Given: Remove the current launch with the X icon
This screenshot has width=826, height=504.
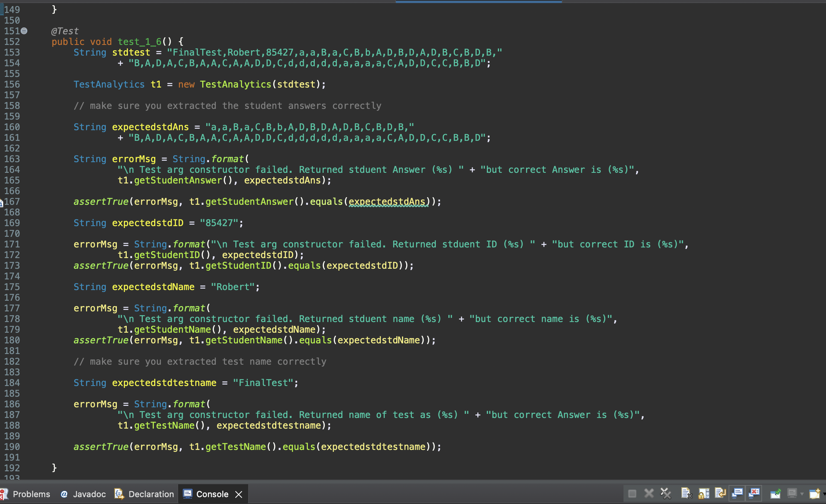Looking at the screenshot, I should point(648,493).
